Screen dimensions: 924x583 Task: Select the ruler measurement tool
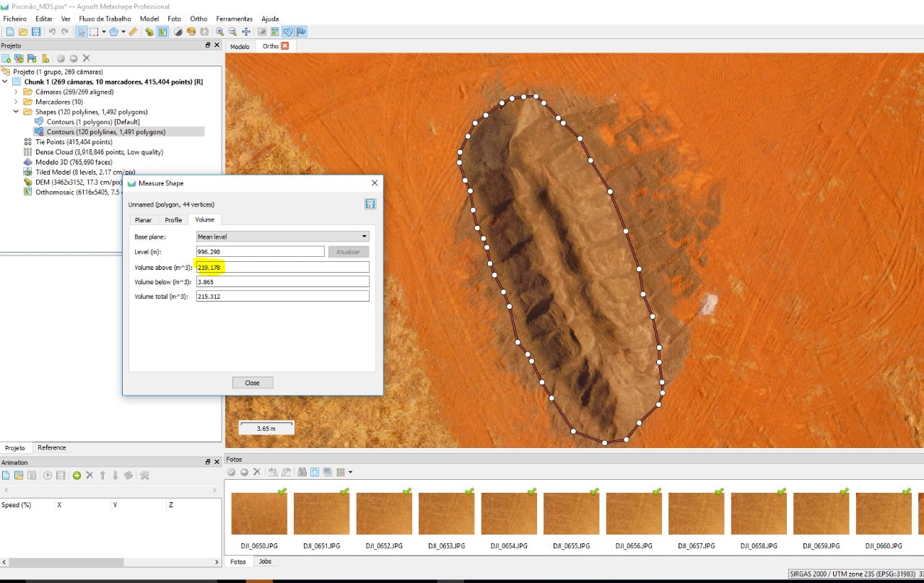pos(133,32)
